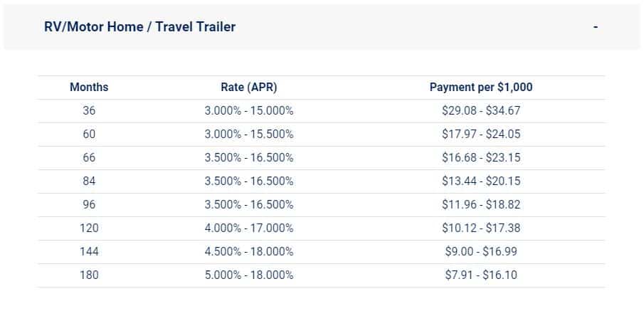Screen dimensions: 644x311
Task: Collapse the RV/Motor Home section with minus icon
Action: coord(595,27)
